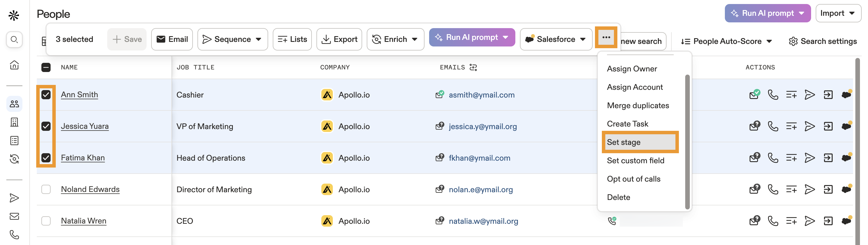This screenshot has height=245, width=868.
Task: Toggle the select-all header checkbox
Action: click(x=46, y=67)
